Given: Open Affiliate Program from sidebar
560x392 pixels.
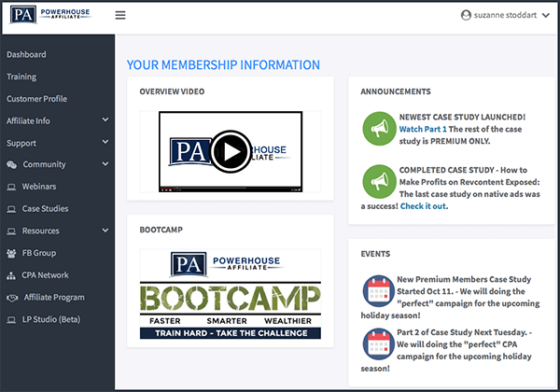Looking at the screenshot, I should click(54, 298).
